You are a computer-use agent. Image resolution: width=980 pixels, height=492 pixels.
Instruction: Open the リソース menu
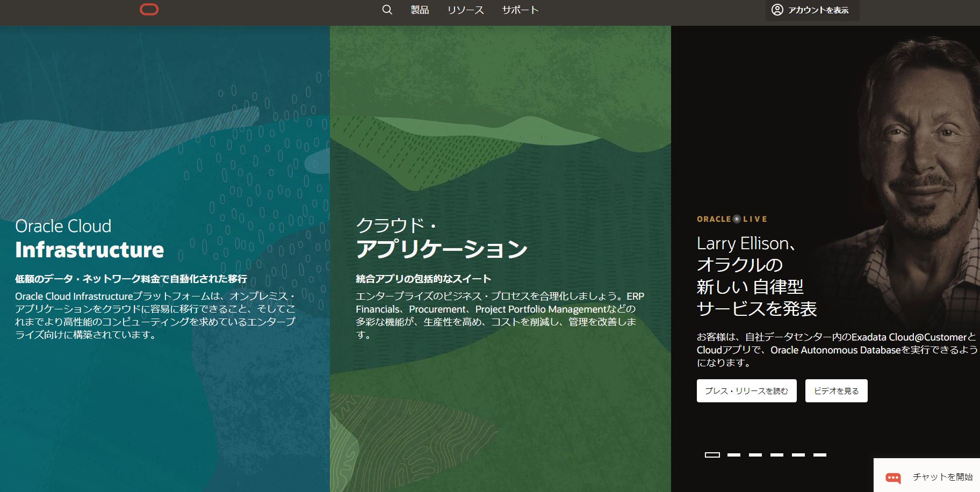pos(465,10)
